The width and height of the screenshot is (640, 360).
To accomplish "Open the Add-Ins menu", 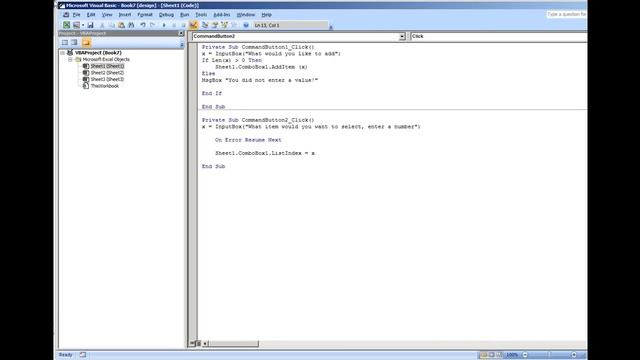I will point(222,15).
